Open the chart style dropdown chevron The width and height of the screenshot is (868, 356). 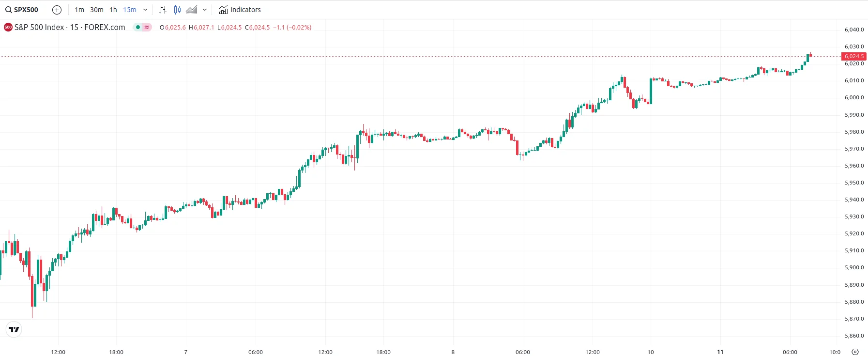tap(204, 9)
